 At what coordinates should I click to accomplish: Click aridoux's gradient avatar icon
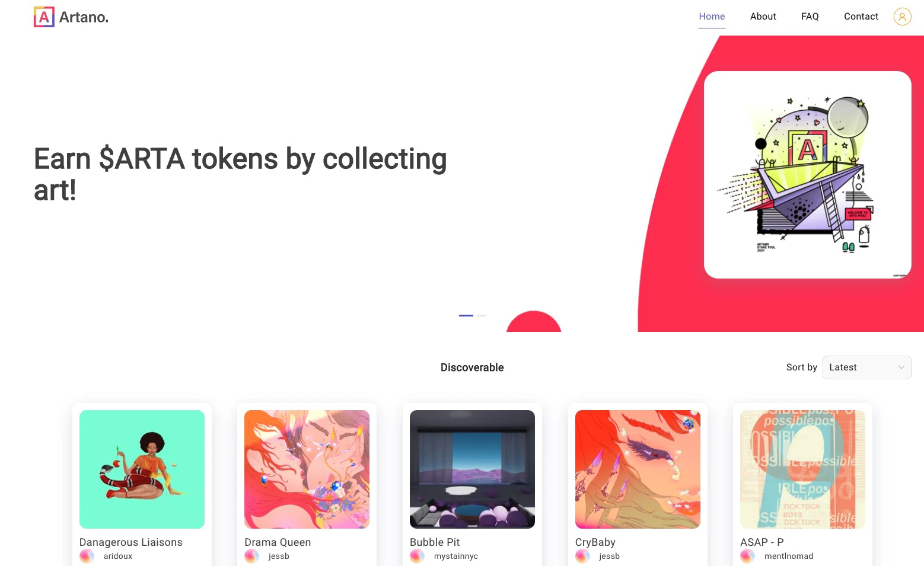tap(87, 556)
